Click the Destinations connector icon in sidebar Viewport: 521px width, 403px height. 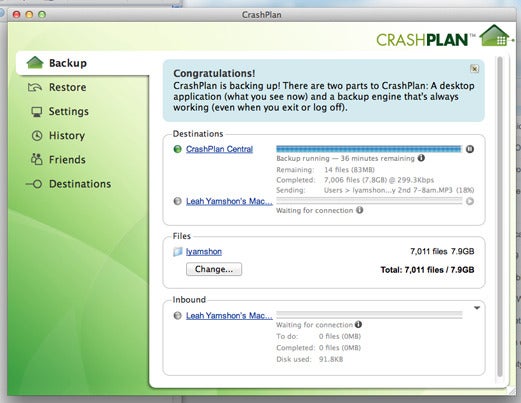coord(34,184)
